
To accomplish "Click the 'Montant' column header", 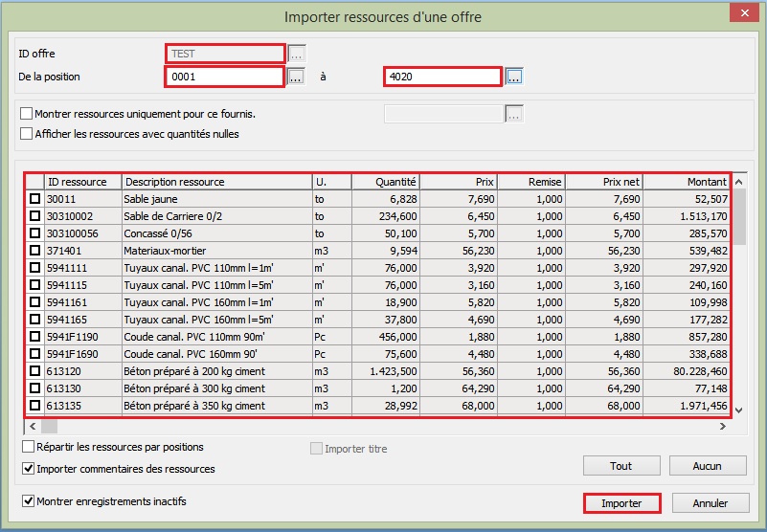I will (686, 182).
